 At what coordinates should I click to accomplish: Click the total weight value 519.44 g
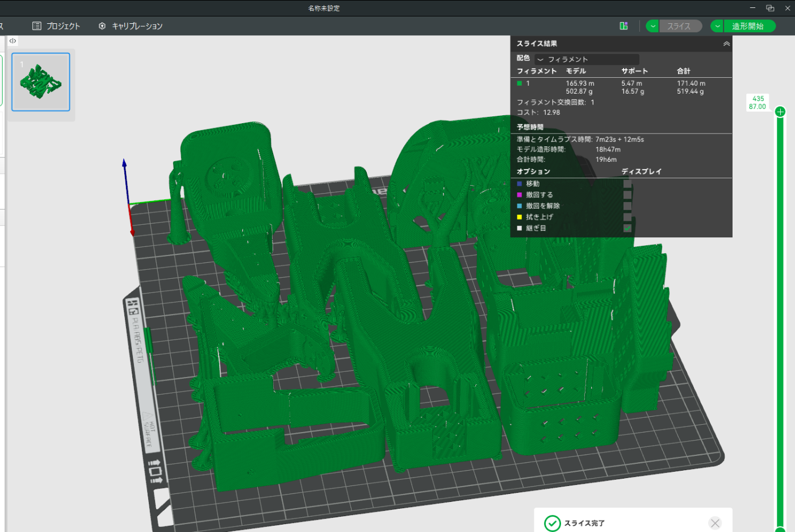tap(691, 91)
